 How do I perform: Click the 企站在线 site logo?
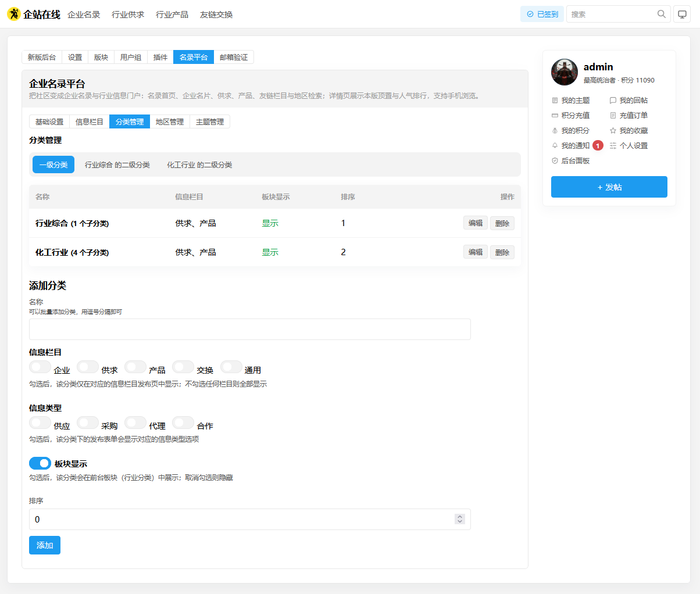34,14
